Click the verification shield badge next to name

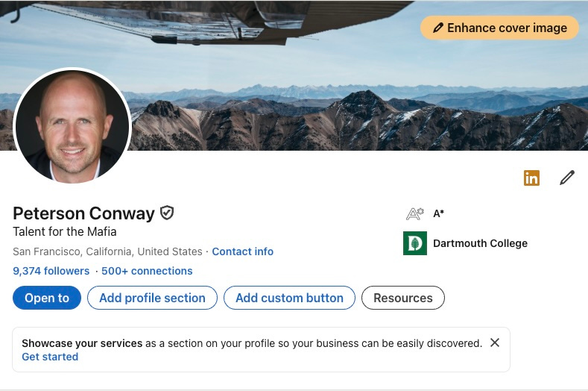click(167, 213)
